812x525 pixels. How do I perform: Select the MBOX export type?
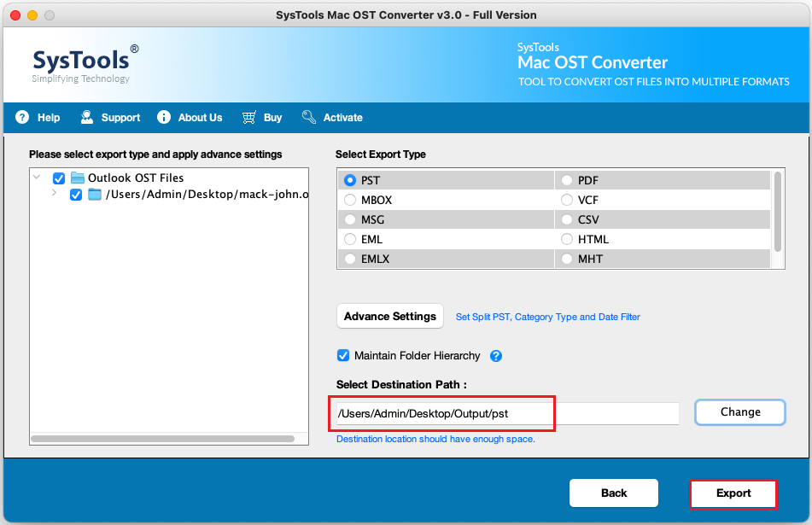click(x=350, y=200)
